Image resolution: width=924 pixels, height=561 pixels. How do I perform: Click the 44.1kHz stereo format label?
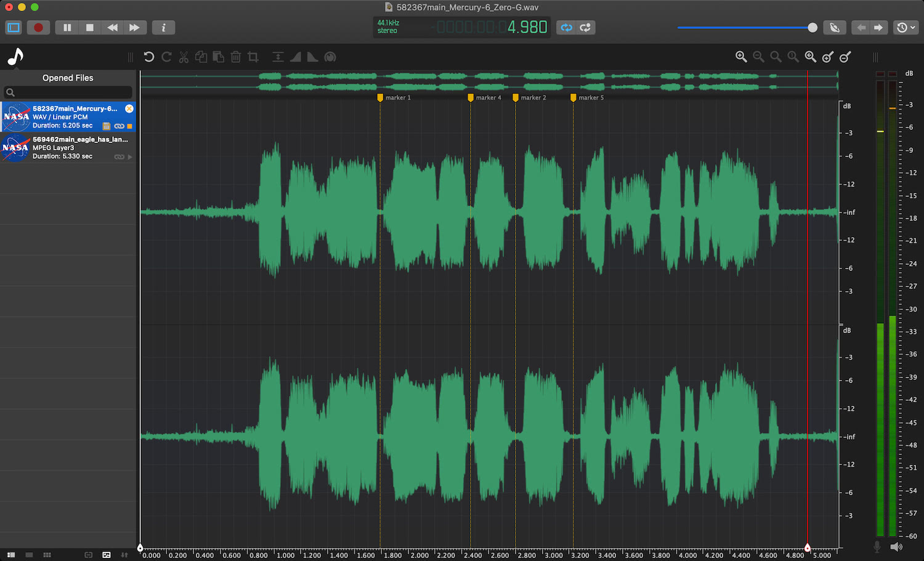tap(388, 26)
